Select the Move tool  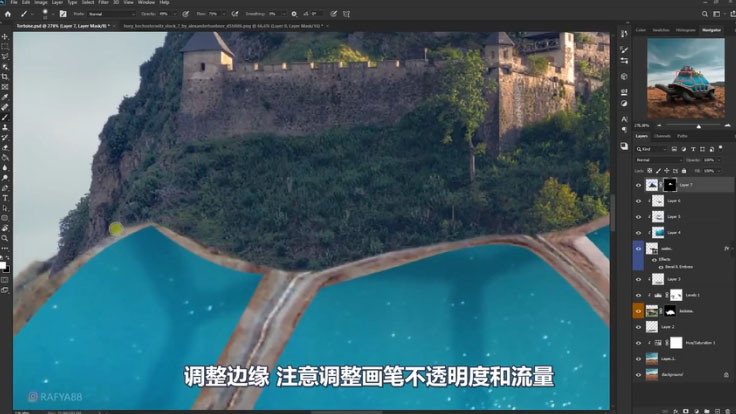coord(5,36)
